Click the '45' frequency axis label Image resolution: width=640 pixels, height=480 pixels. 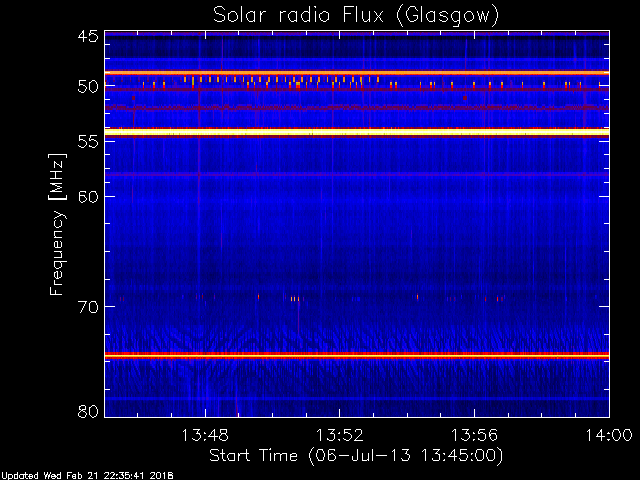coord(88,36)
